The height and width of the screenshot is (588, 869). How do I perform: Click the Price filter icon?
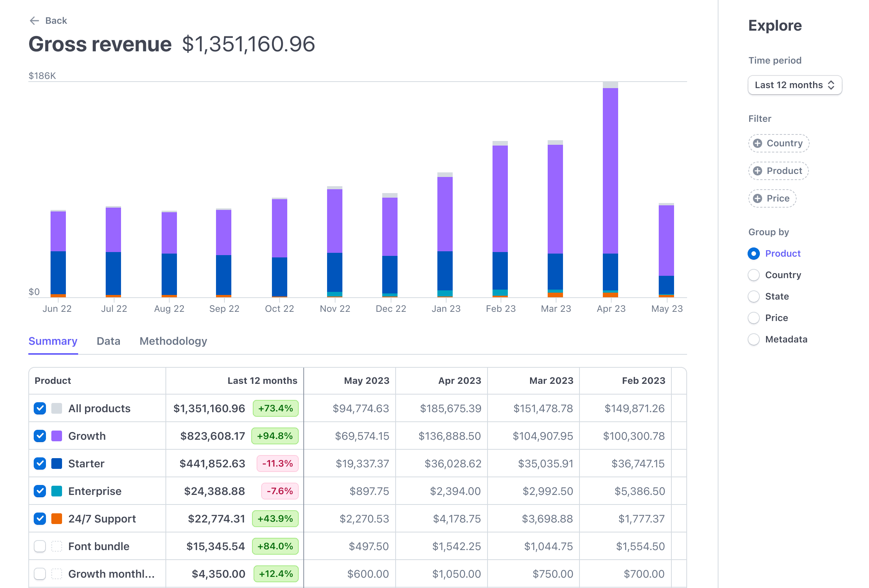tap(758, 198)
